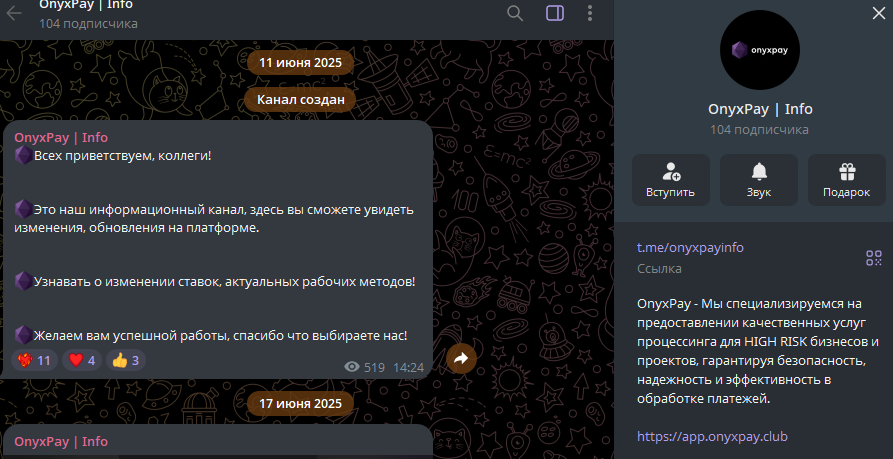Click the message time 14:24
The image size is (893, 459).
(408, 367)
